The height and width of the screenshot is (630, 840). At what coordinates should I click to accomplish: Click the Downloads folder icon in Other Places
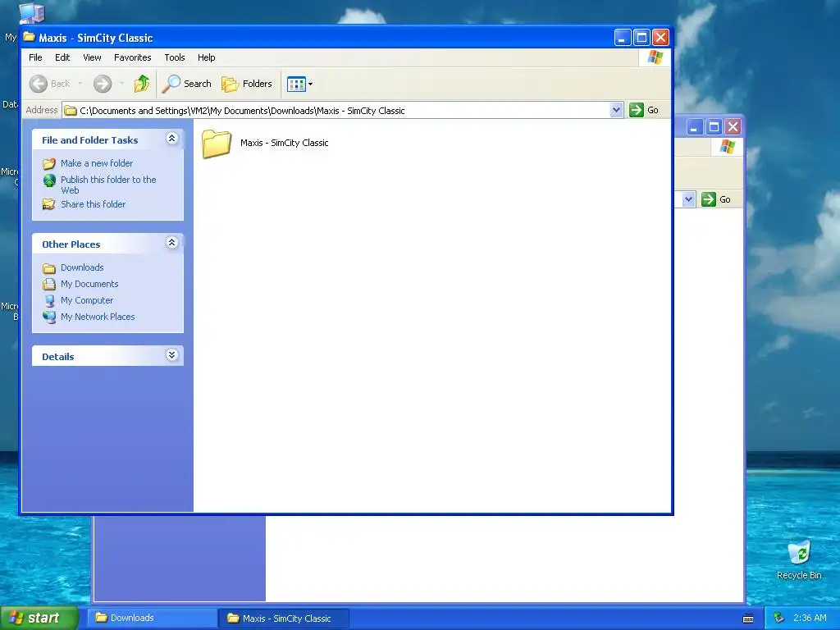49,268
